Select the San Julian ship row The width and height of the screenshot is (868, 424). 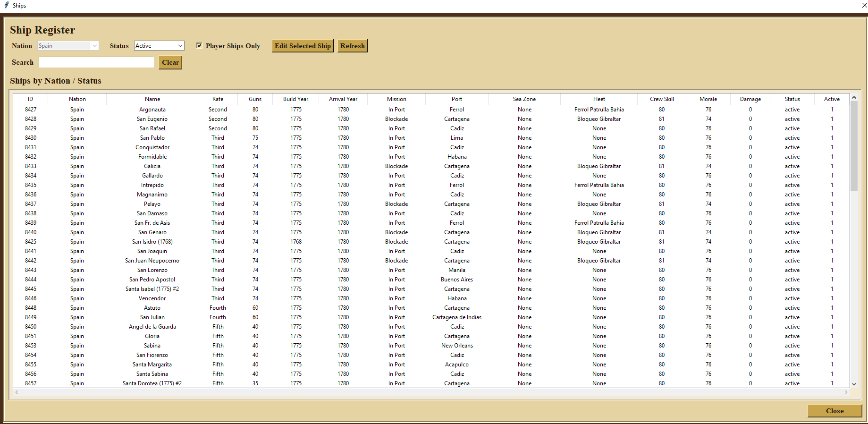431,317
